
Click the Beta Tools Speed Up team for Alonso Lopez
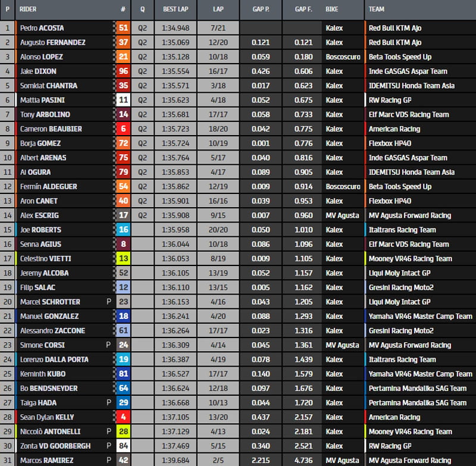[400, 57]
